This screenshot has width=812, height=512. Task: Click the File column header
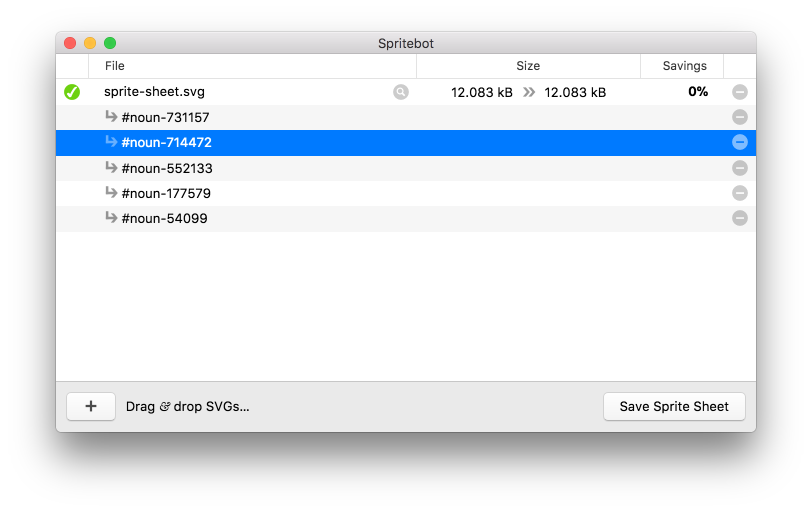point(114,65)
